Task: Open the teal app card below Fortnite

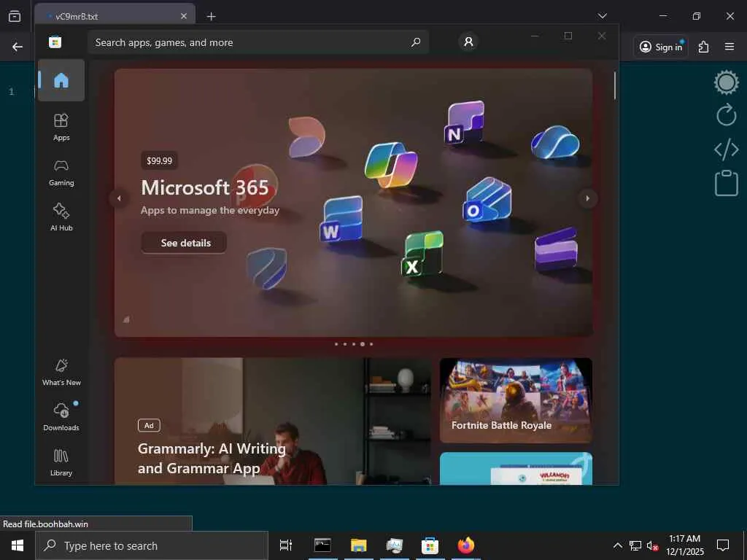Action: coord(516,469)
